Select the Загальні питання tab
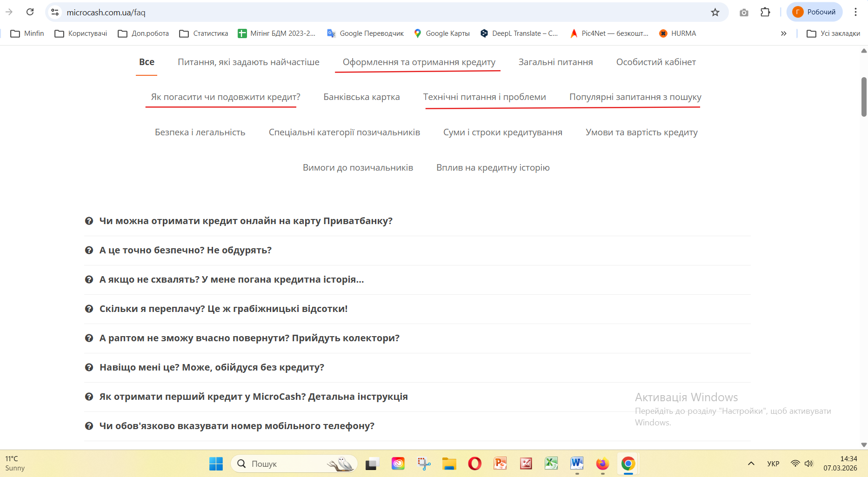The image size is (868, 477). (x=555, y=62)
